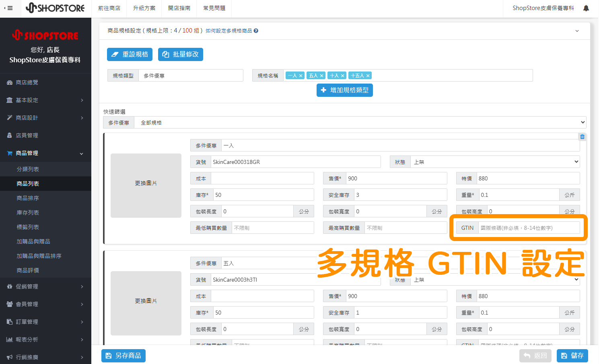Click 包裝寬度 field of 五入 spec
Viewport: 599px width, 364px height.
point(390,329)
